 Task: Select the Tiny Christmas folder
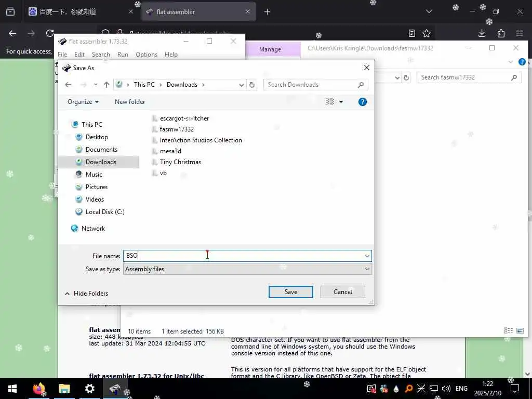click(x=180, y=162)
